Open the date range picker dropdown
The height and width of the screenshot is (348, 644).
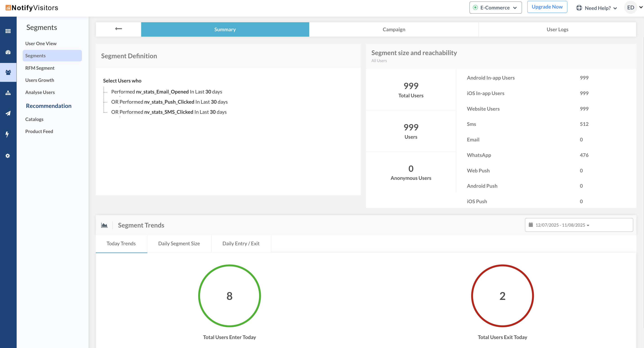tap(579, 225)
